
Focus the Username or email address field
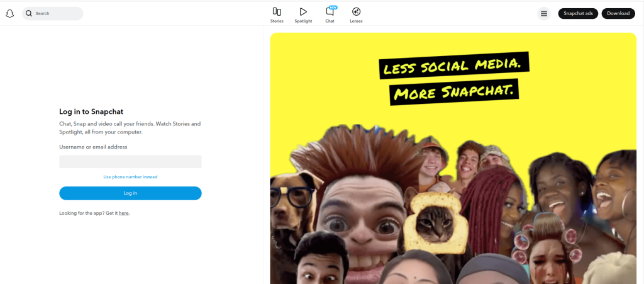pyautogui.click(x=130, y=162)
